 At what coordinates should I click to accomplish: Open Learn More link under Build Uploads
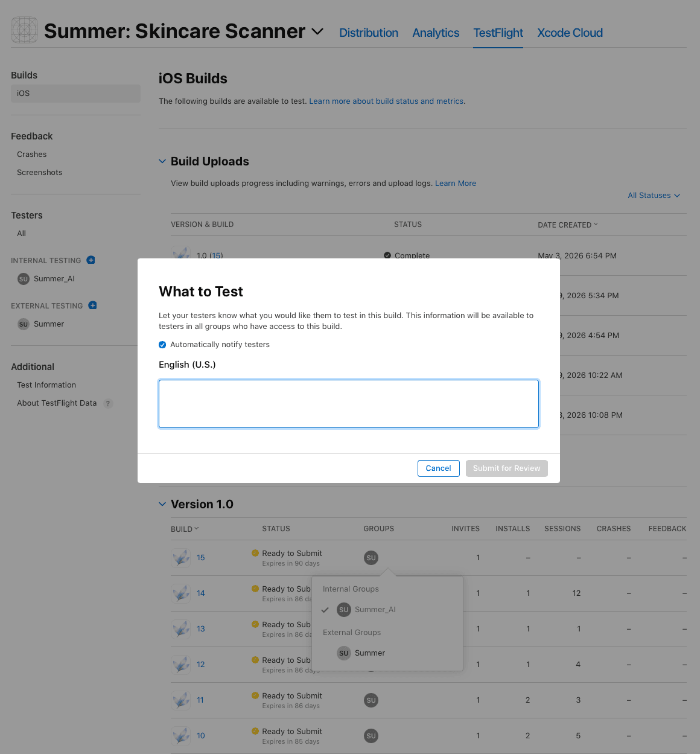456,184
